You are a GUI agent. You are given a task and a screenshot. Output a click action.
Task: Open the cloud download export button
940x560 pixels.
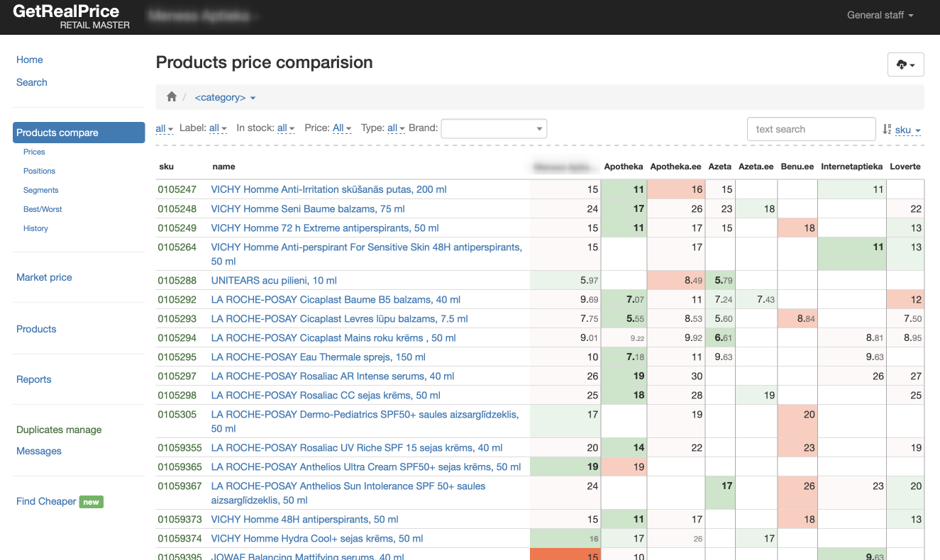coord(905,65)
